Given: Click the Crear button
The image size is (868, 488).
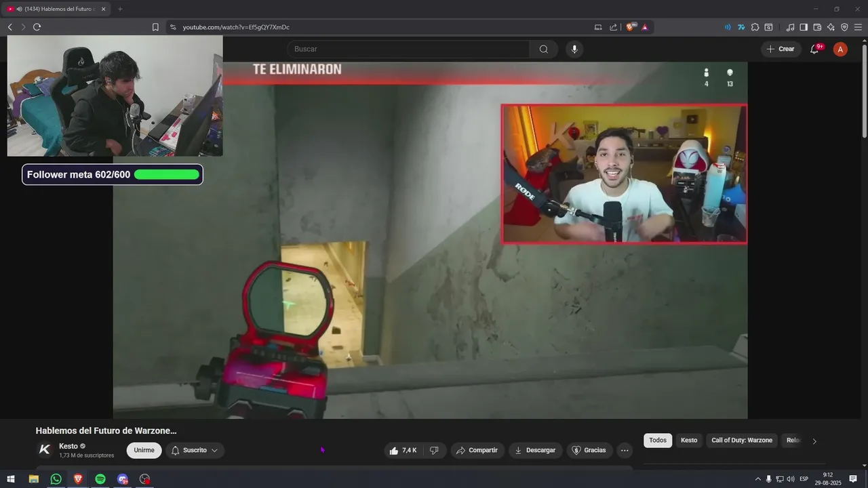Looking at the screenshot, I should coord(781,49).
